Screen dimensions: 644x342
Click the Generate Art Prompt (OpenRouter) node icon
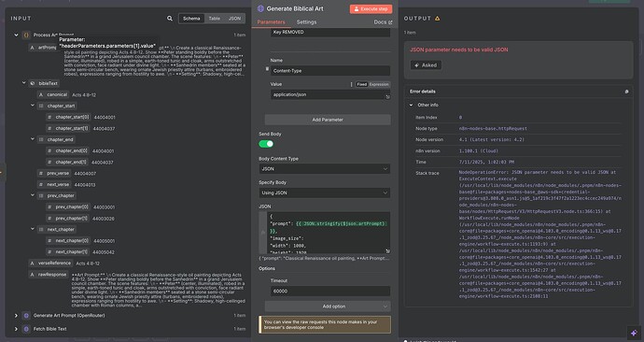tap(26, 316)
